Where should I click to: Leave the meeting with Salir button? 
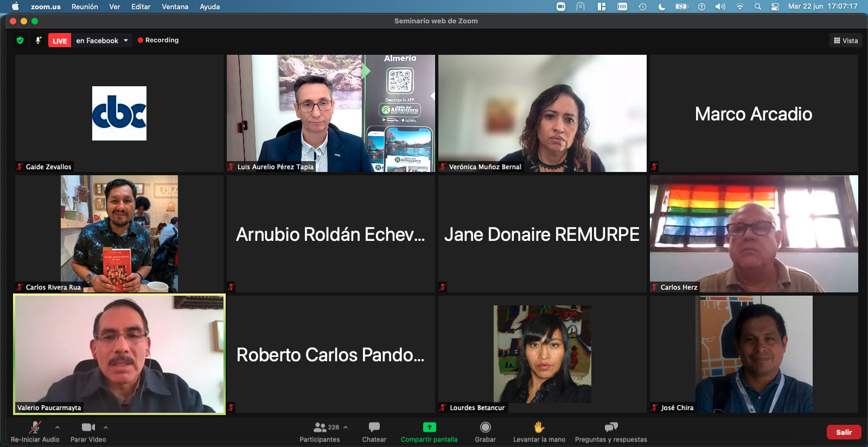pyautogui.click(x=844, y=432)
